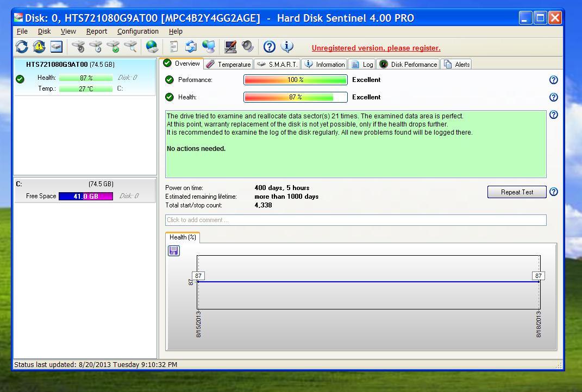Click the title bar application icon
This screenshot has width=582, height=392.
(18, 18)
